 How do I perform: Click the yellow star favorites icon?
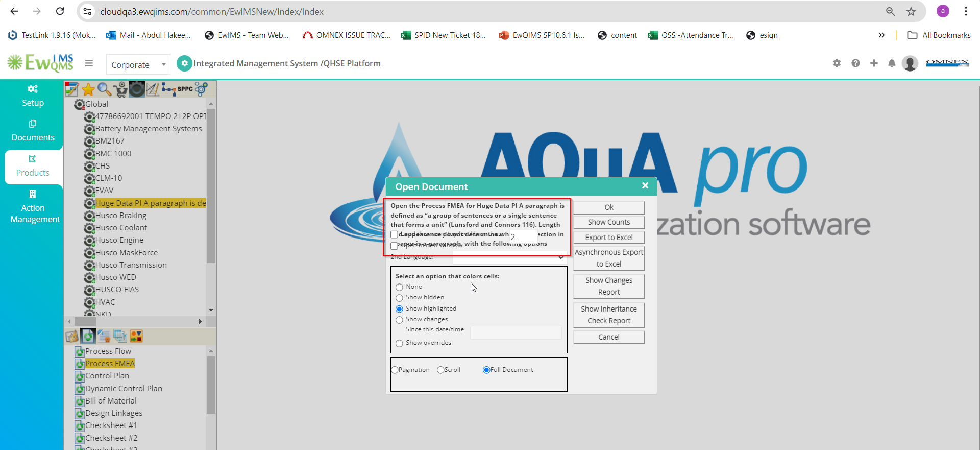coord(88,89)
